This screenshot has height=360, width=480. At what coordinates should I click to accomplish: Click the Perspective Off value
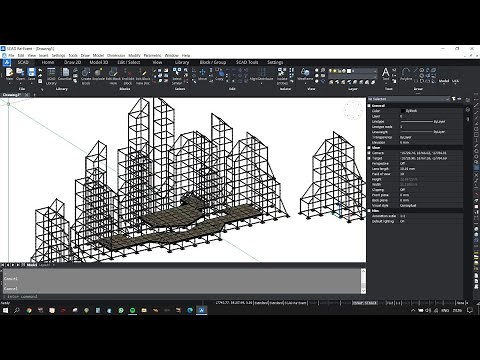click(x=403, y=164)
